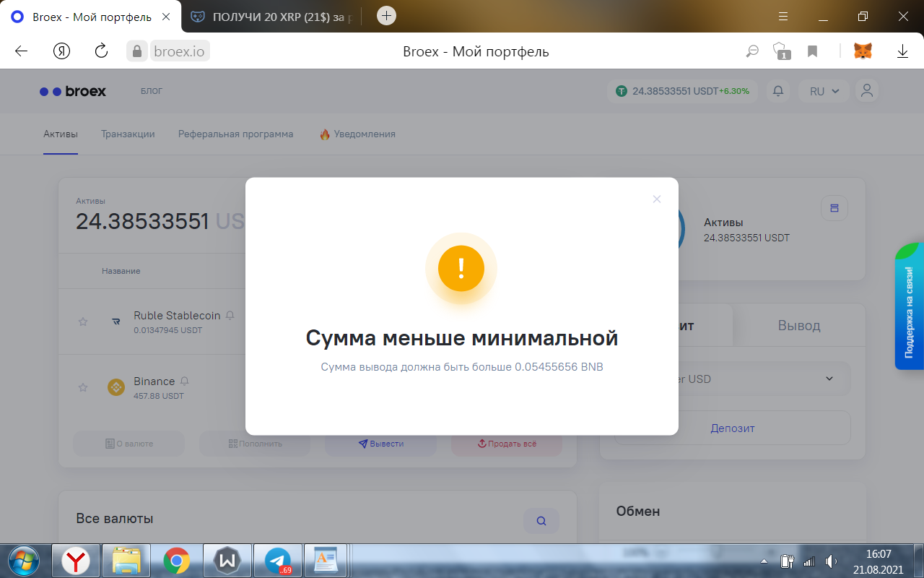Favorite Binance with its star
Screen dimensions: 924x578
pyautogui.click(x=83, y=387)
